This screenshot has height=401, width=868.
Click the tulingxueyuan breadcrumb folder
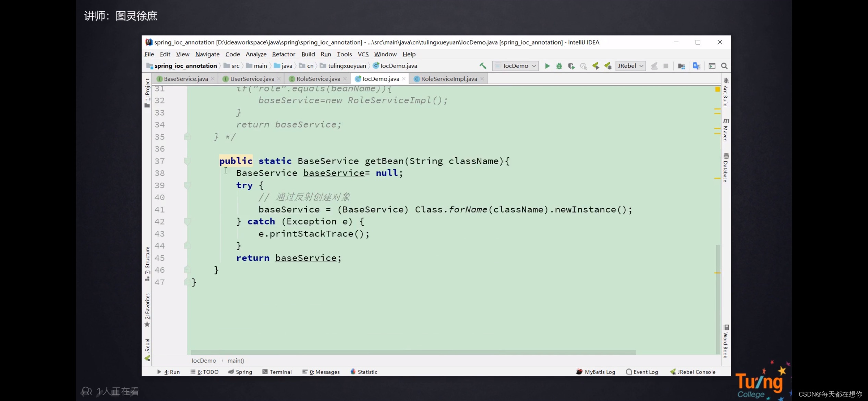(343, 66)
